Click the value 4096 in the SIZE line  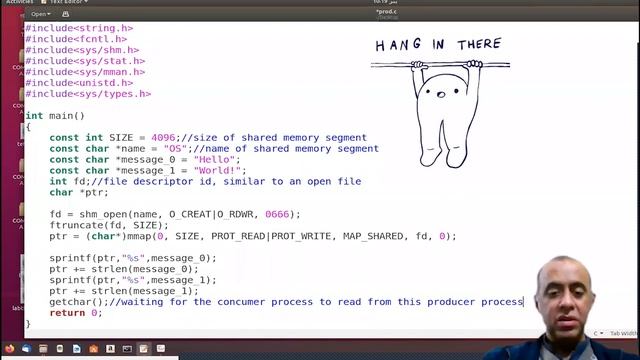[163, 138]
